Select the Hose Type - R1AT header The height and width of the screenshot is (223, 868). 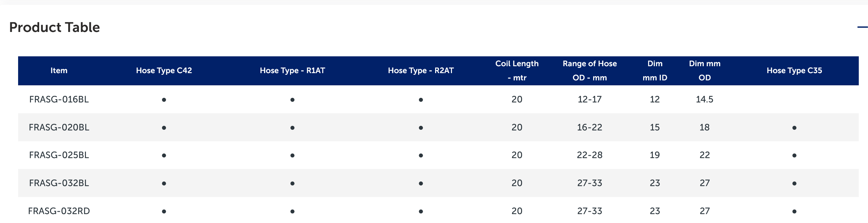click(x=292, y=70)
